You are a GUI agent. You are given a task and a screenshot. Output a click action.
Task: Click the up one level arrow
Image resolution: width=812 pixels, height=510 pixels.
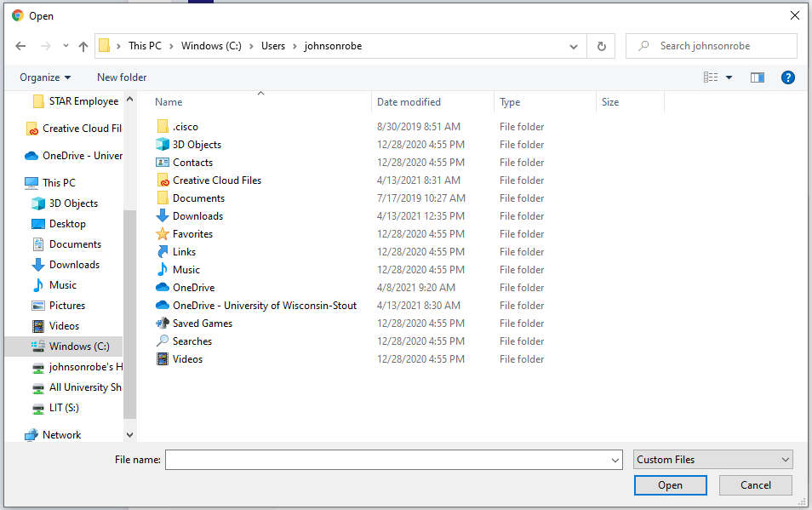tap(83, 45)
